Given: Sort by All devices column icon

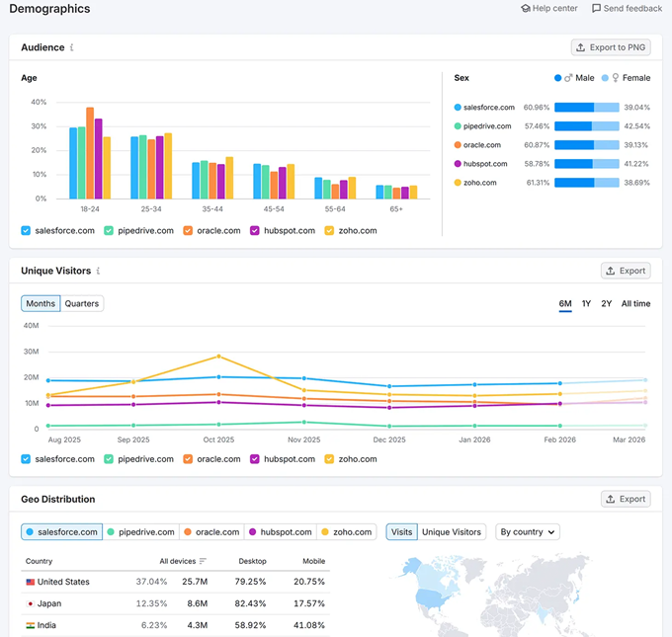Looking at the screenshot, I should [x=203, y=561].
